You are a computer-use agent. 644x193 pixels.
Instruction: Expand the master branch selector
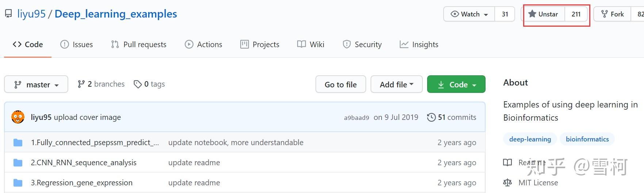36,84
